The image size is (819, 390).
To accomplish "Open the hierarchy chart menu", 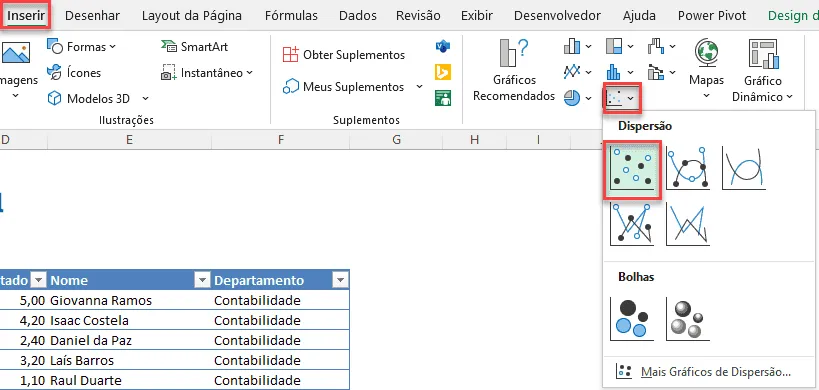I will click(x=620, y=46).
